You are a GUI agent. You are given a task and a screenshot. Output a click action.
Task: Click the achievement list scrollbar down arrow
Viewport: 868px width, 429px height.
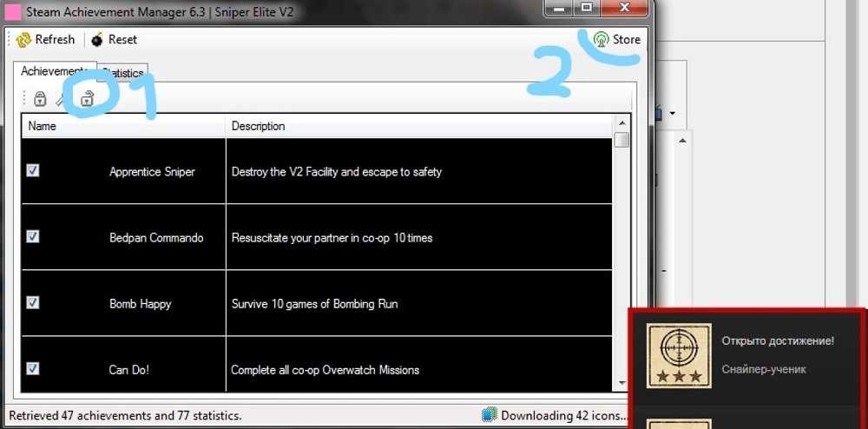pyautogui.click(x=621, y=382)
